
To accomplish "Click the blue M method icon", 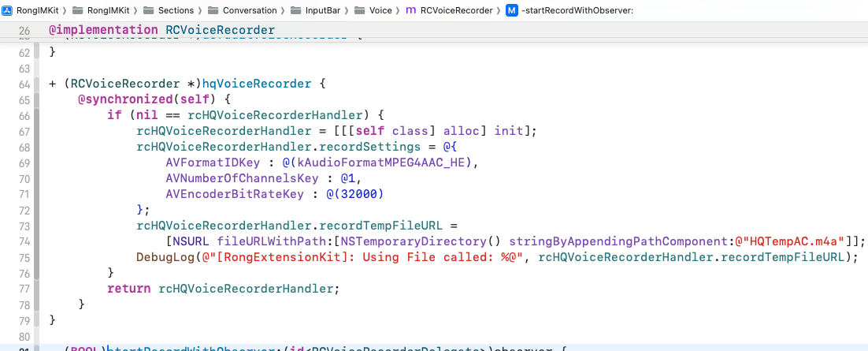I will [x=512, y=10].
